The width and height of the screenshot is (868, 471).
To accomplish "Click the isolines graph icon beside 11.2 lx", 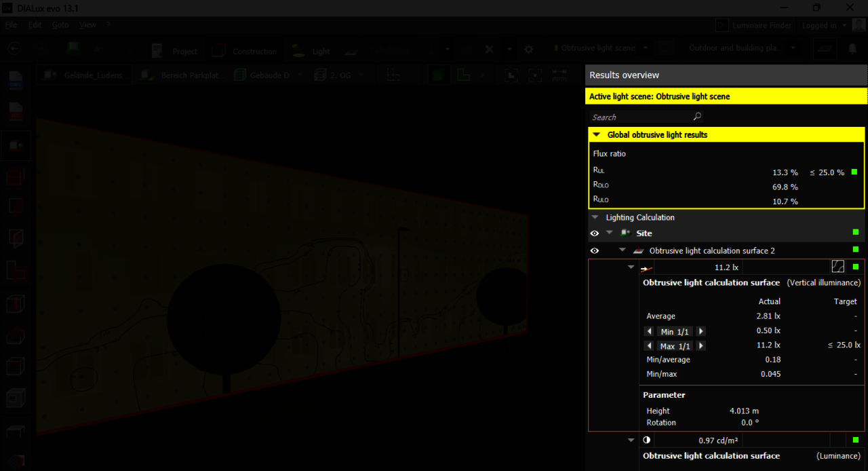I will pos(838,267).
